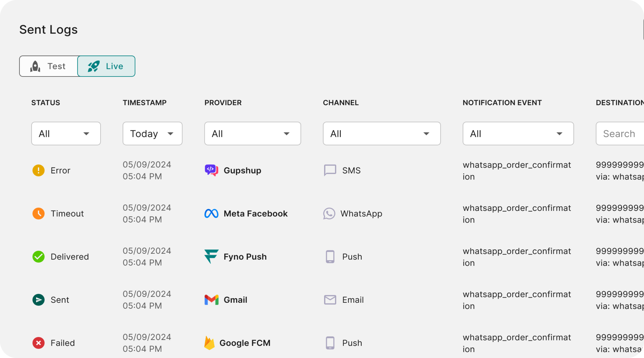
Task: Select the Failed status text
Action: coord(63,343)
